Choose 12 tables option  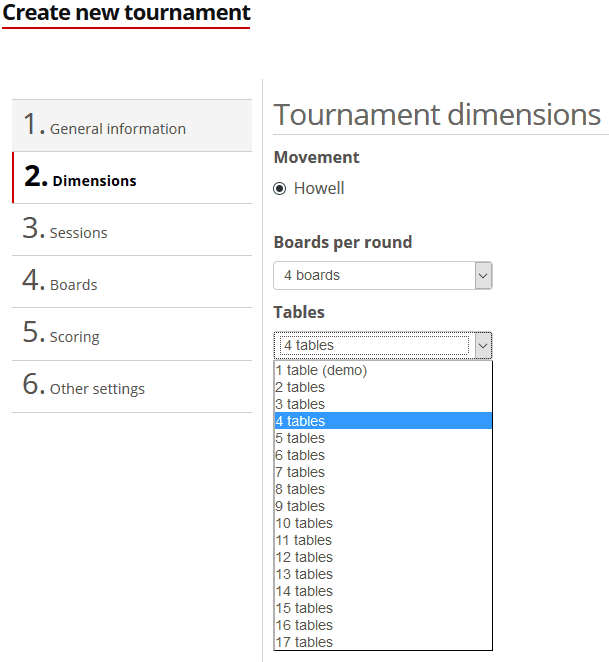pyautogui.click(x=305, y=557)
